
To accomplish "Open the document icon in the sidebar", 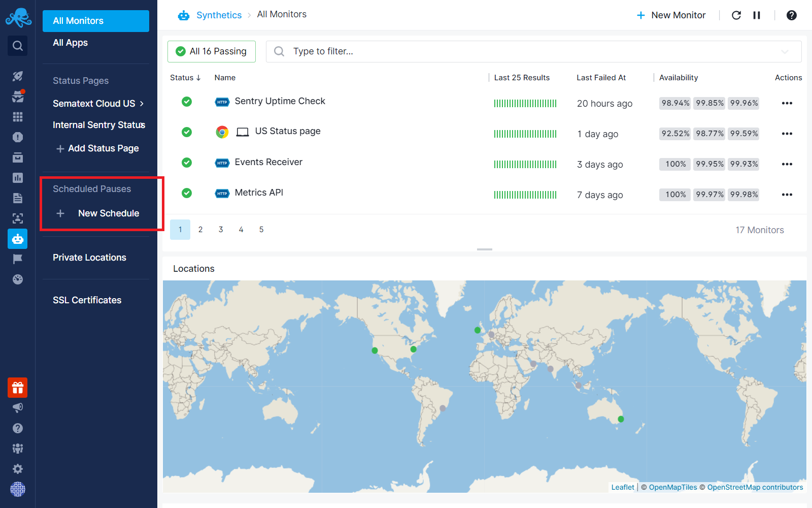I will [18, 198].
